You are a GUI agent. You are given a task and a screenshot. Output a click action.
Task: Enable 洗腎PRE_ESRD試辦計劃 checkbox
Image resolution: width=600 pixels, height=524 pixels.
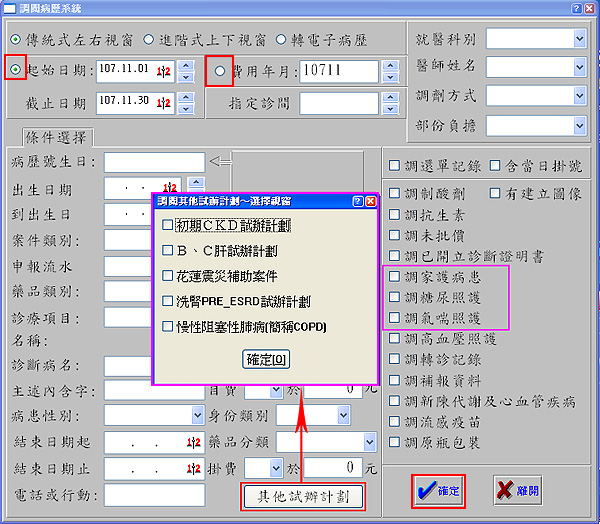[168, 300]
